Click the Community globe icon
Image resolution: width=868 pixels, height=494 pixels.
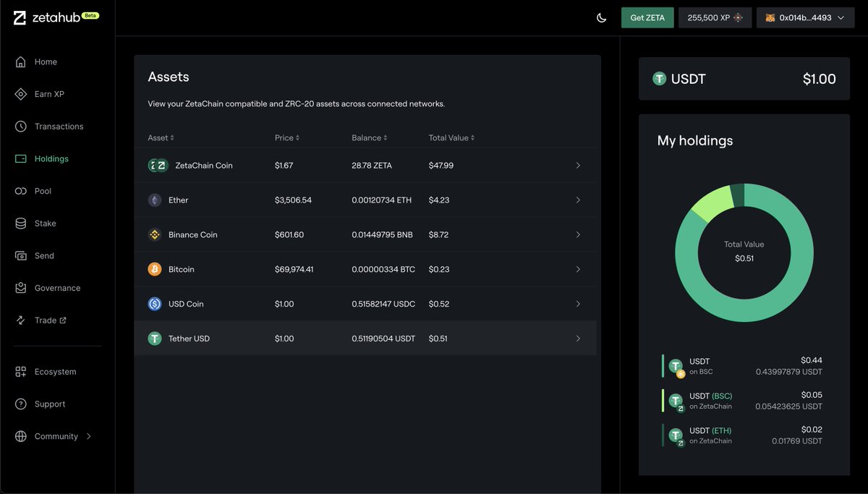[21, 437]
